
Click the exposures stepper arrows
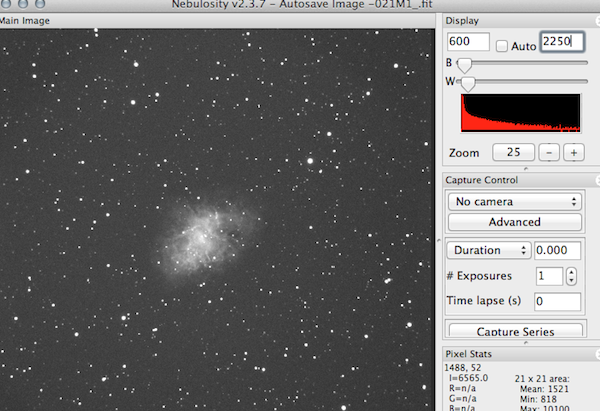click(x=571, y=276)
